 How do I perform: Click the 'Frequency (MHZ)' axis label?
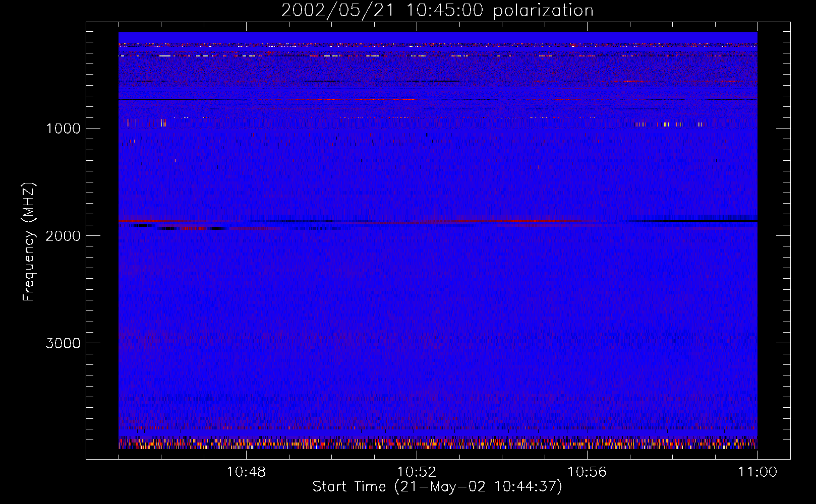(29, 242)
